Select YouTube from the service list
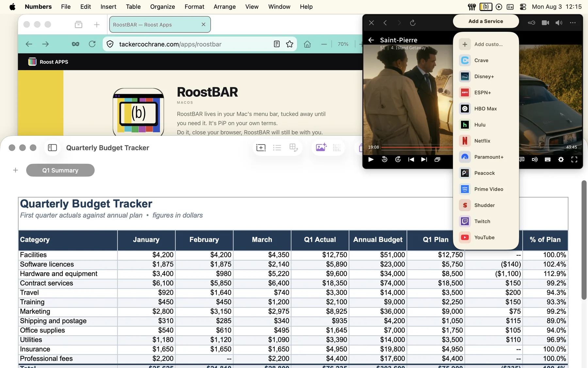This screenshot has width=588, height=368. (486, 237)
